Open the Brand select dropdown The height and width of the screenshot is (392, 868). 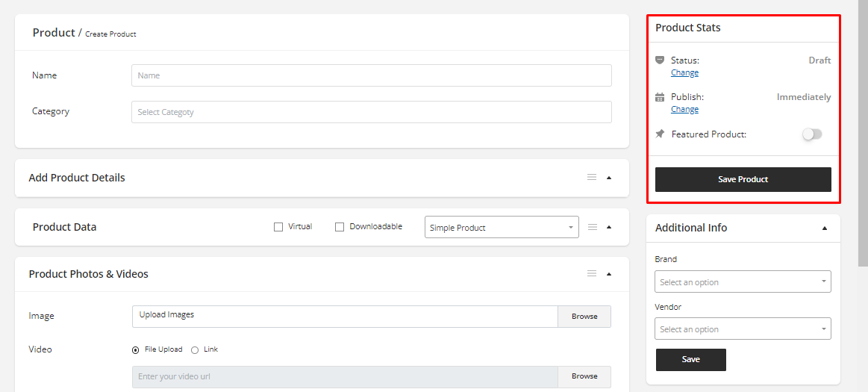pyautogui.click(x=743, y=281)
